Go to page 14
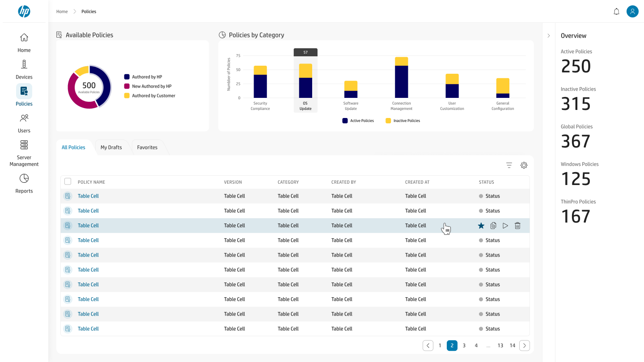 pyautogui.click(x=513, y=345)
